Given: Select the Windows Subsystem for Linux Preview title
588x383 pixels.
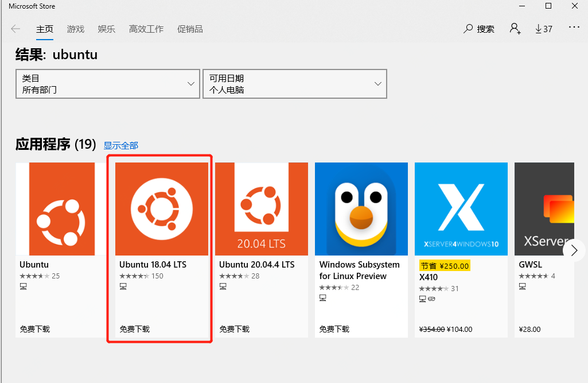Looking at the screenshot, I should (359, 270).
